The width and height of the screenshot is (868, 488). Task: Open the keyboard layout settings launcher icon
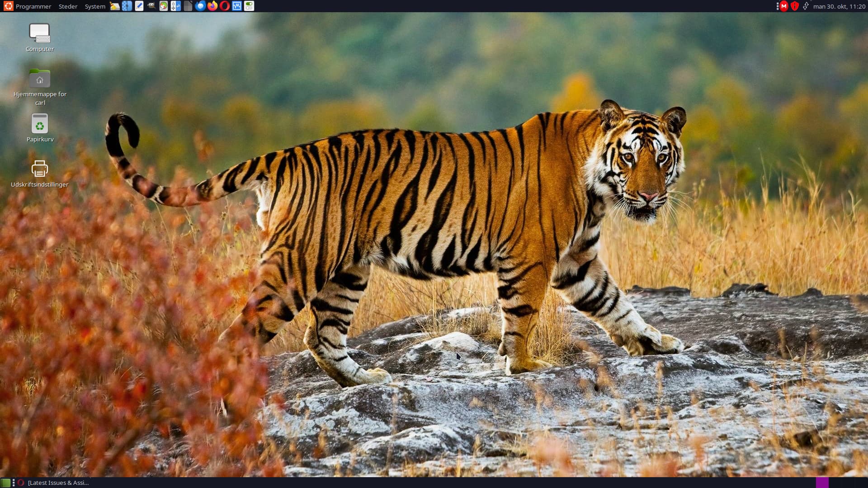pyautogui.click(x=176, y=6)
